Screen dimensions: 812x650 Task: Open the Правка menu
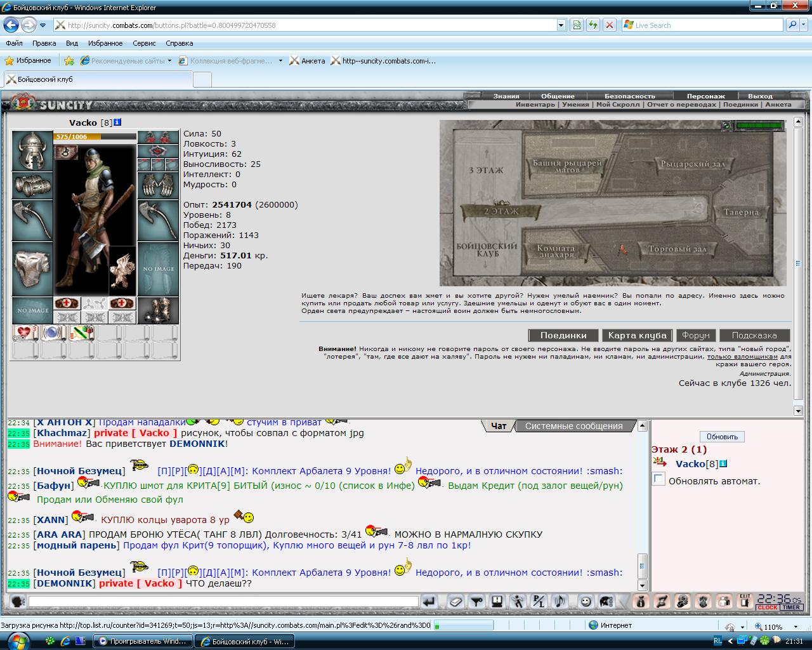44,43
